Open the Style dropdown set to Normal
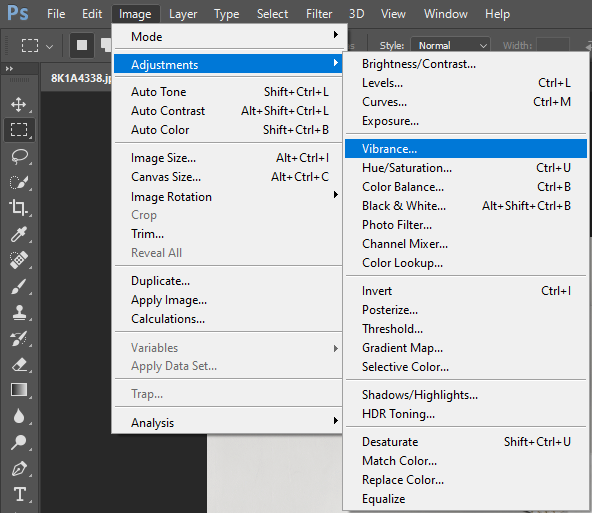The image size is (592, 513). click(450, 46)
